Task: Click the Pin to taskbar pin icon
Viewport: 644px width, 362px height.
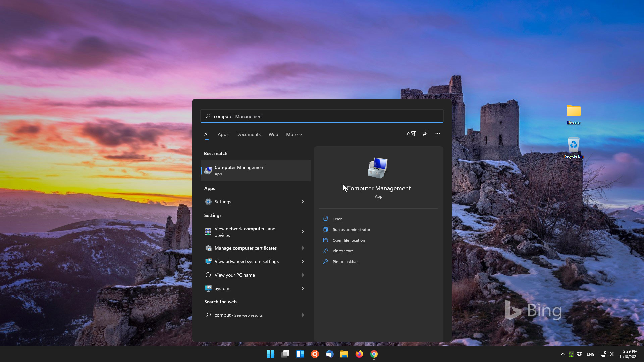Action: pyautogui.click(x=326, y=261)
